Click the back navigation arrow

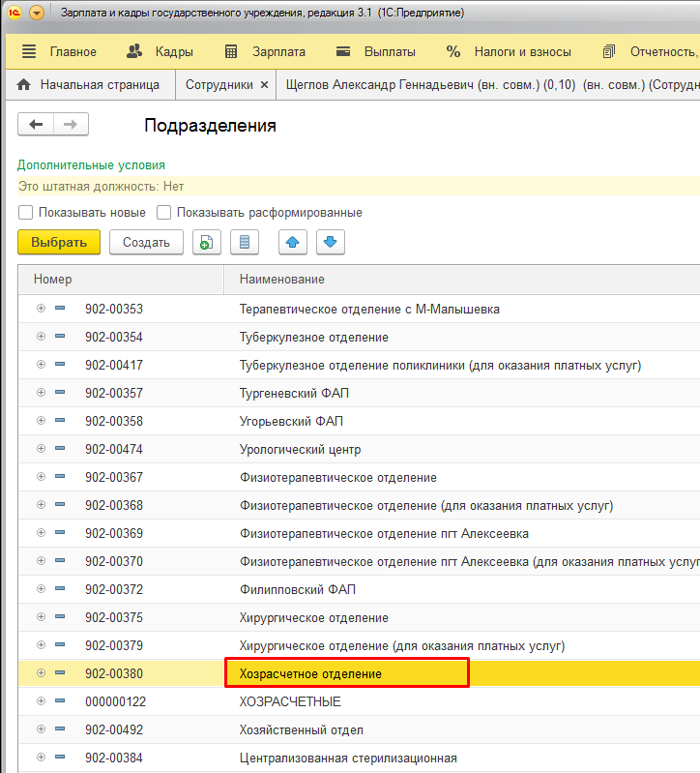[x=37, y=125]
